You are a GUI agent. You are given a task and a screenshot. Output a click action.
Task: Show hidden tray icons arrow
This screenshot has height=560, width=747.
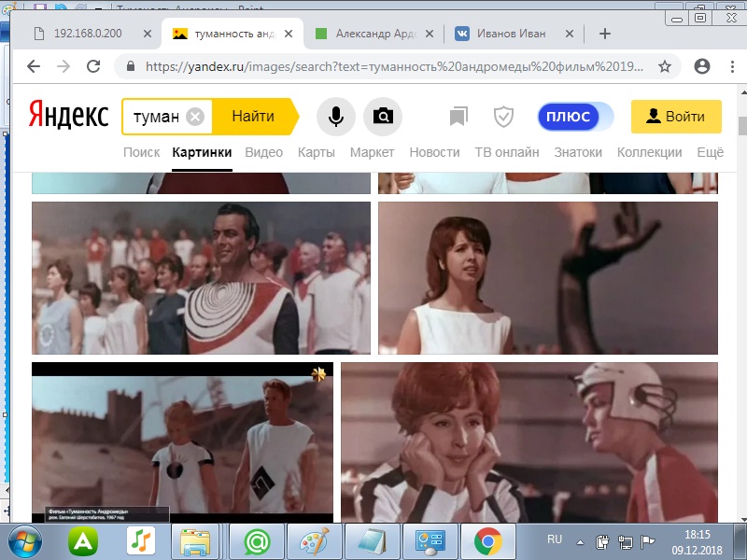(580, 542)
